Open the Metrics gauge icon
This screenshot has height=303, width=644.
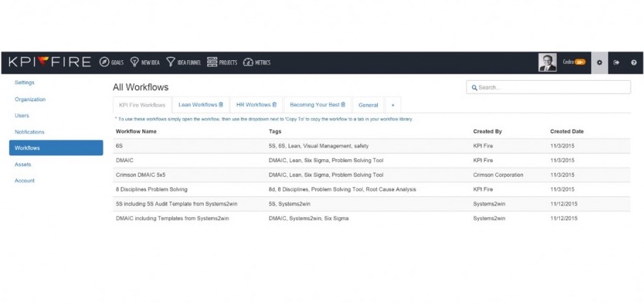[x=248, y=62]
